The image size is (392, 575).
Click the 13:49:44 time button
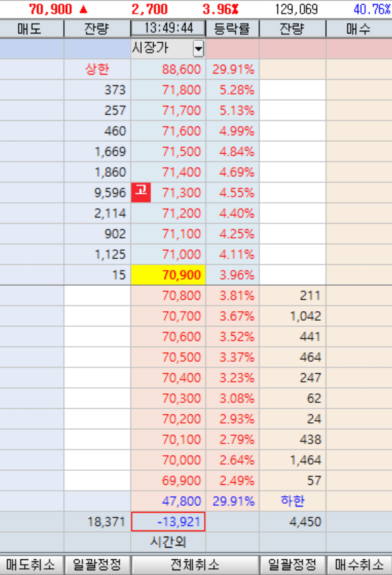[x=168, y=28]
